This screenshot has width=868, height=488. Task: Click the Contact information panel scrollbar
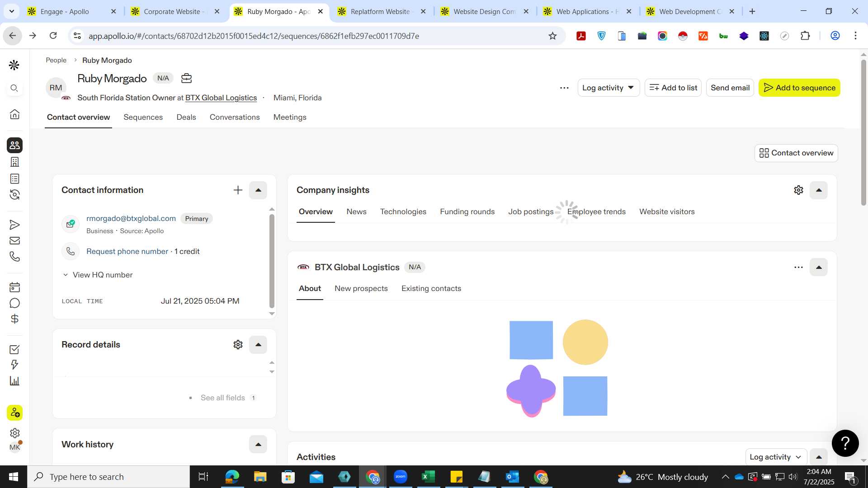pos(272,261)
